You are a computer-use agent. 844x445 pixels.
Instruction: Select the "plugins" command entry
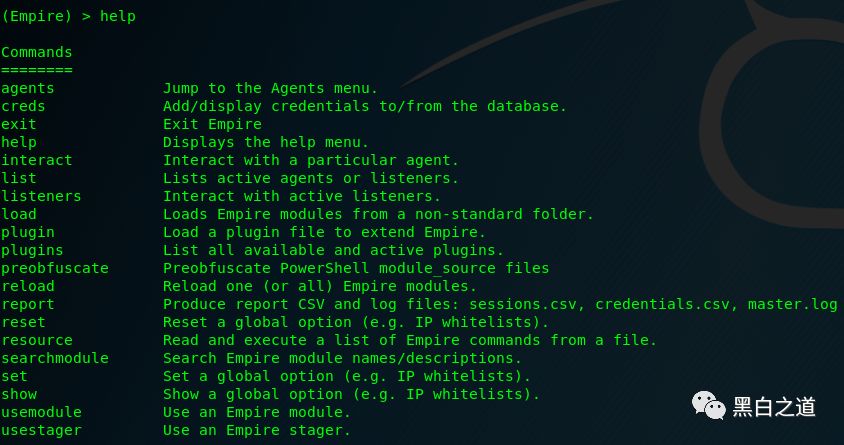click(32, 250)
